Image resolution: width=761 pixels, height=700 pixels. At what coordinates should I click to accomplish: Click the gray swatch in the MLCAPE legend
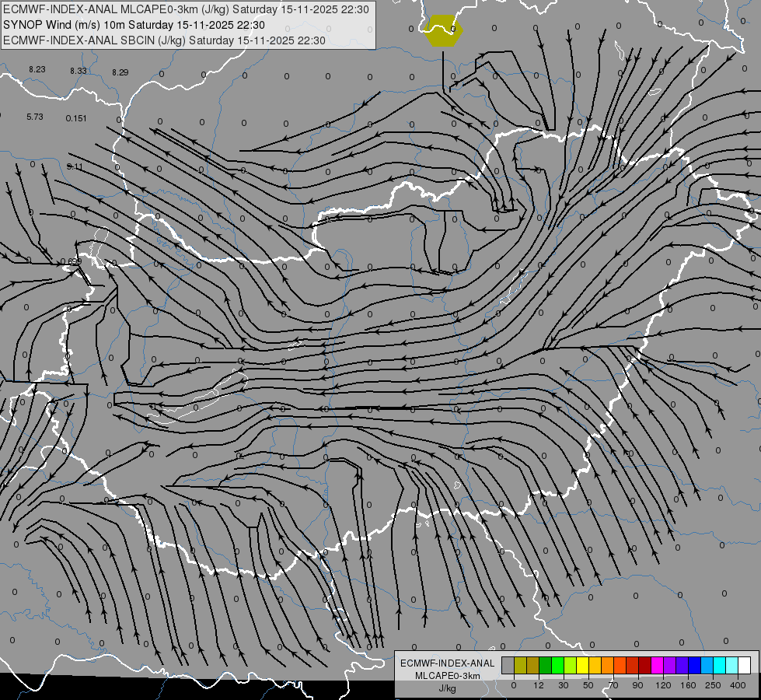pos(508,665)
